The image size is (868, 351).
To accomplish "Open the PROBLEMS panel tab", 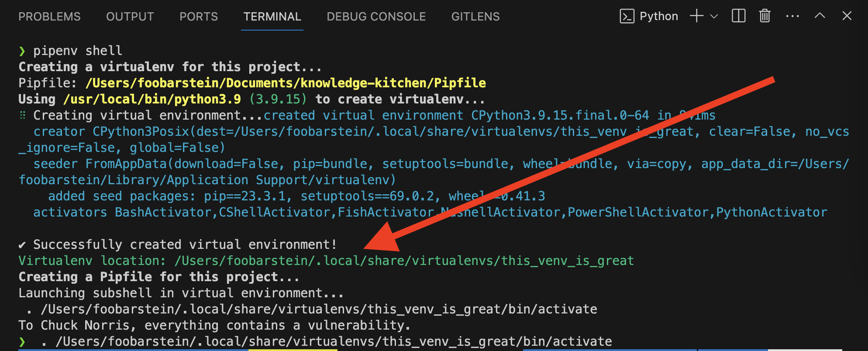I will pos(49,17).
